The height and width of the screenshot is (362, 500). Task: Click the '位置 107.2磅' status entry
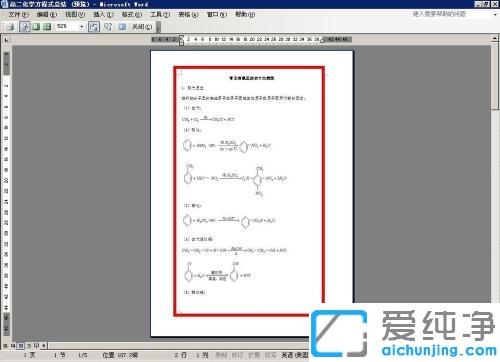tap(120, 355)
